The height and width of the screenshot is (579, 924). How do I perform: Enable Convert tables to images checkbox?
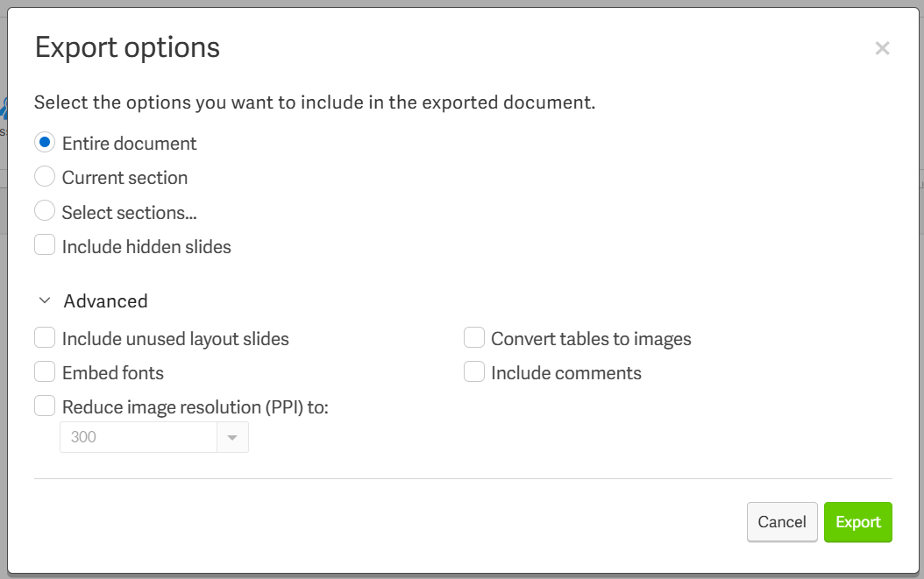[473, 338]
